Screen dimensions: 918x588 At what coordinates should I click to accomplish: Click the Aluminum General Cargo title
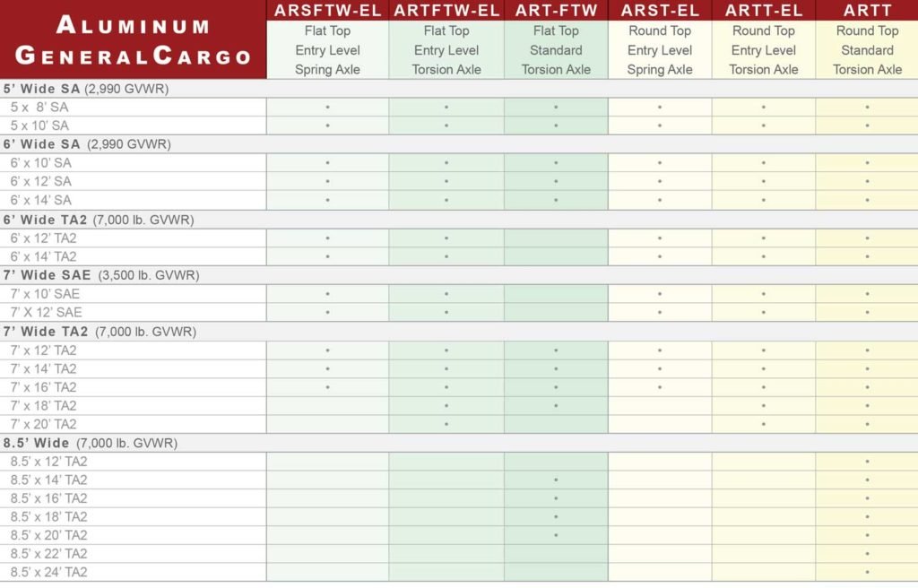pyautogui.click(x=133, y=40)
